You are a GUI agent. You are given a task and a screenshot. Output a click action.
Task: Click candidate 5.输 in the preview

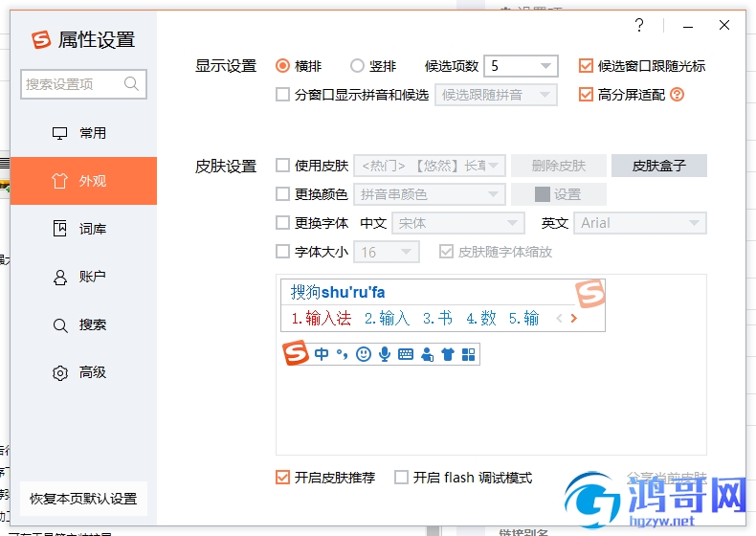(x=524, y=319)
